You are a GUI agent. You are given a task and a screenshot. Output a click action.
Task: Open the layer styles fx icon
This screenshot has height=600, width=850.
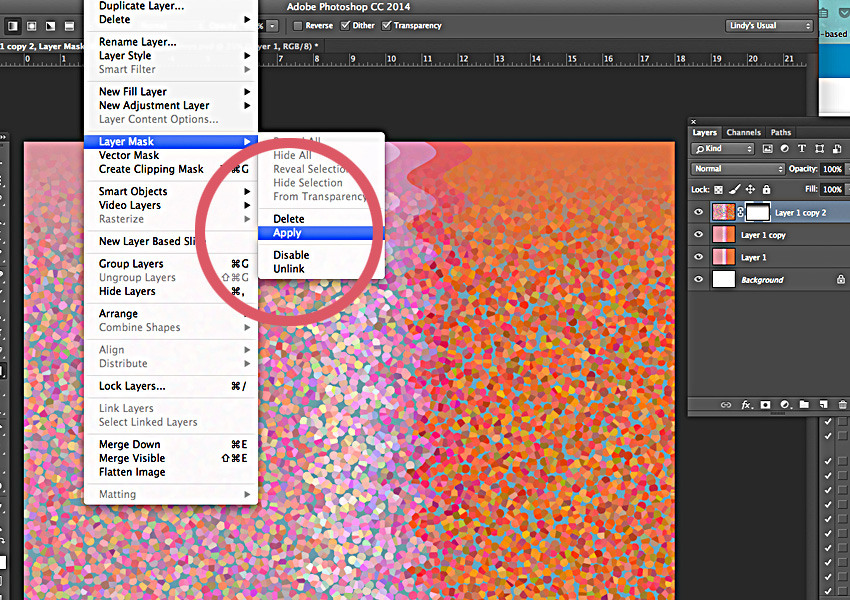coord(746,404)
